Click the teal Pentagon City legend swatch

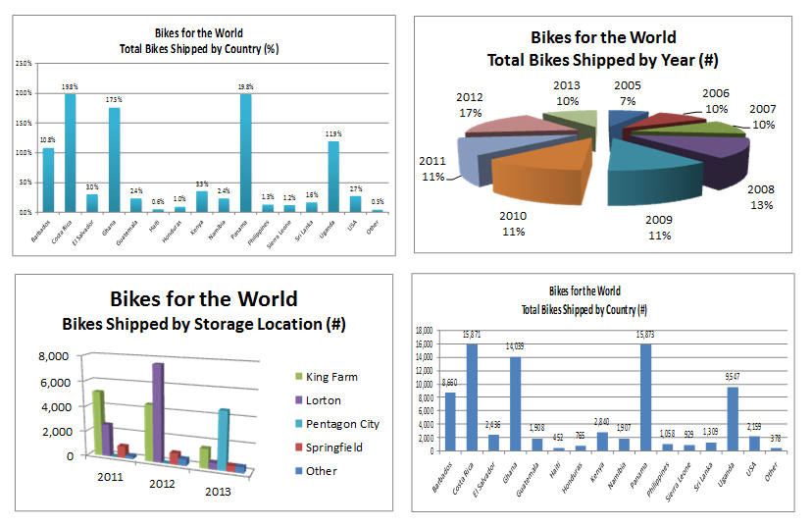click(299, 424)
